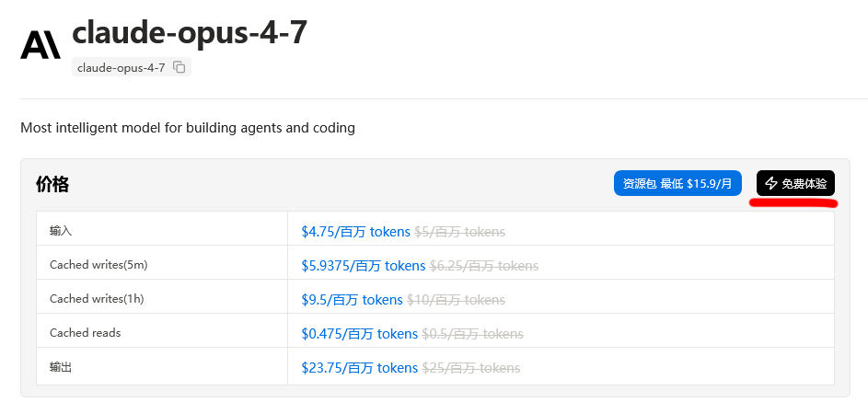Click the $4.75/百万 tokens input price
868x414 pixels.
(355, 232)
